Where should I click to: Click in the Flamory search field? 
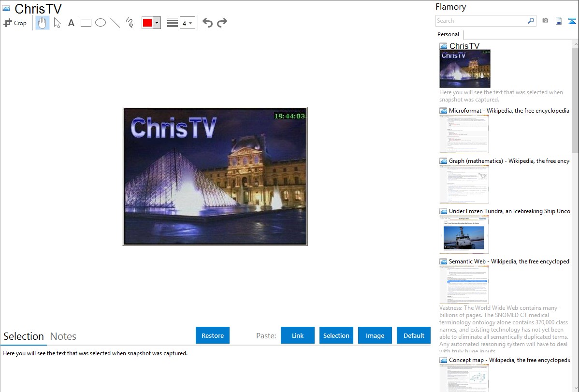pos(481,21)
